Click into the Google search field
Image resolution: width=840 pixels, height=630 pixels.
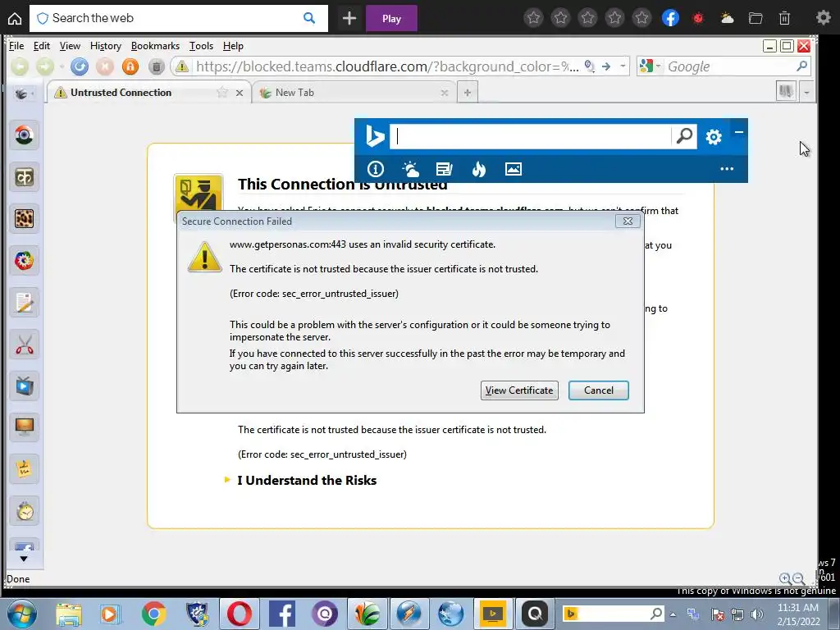coord(728,66)
